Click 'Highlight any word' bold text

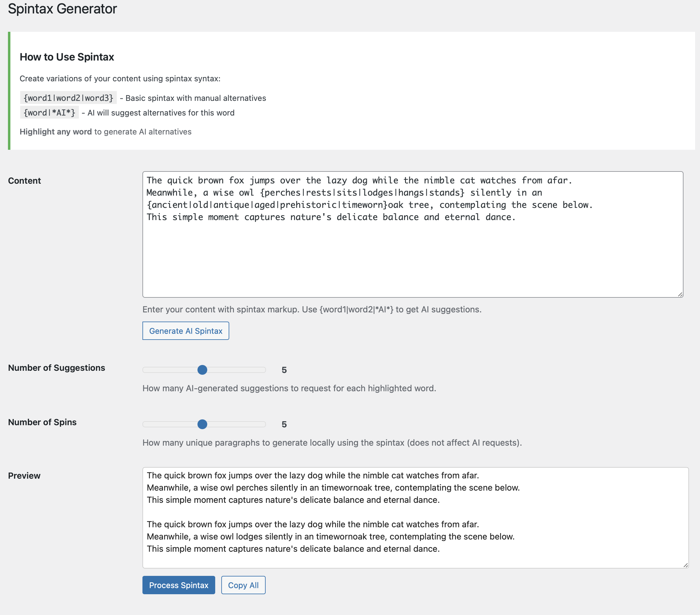(55, 132)
